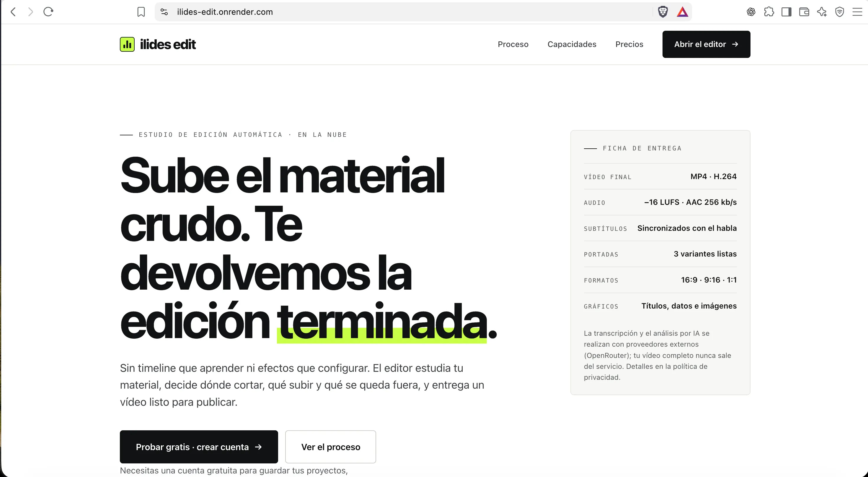The height and width of the screenshot is (477, 868).
Task: Open the Leo AI sparkle icon
Action: [822, 12]
